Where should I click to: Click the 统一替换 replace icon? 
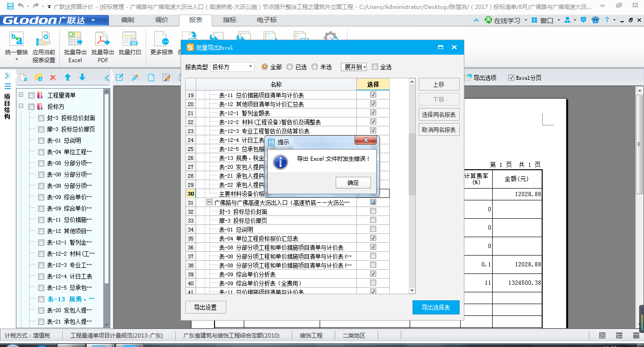point(17,39)
